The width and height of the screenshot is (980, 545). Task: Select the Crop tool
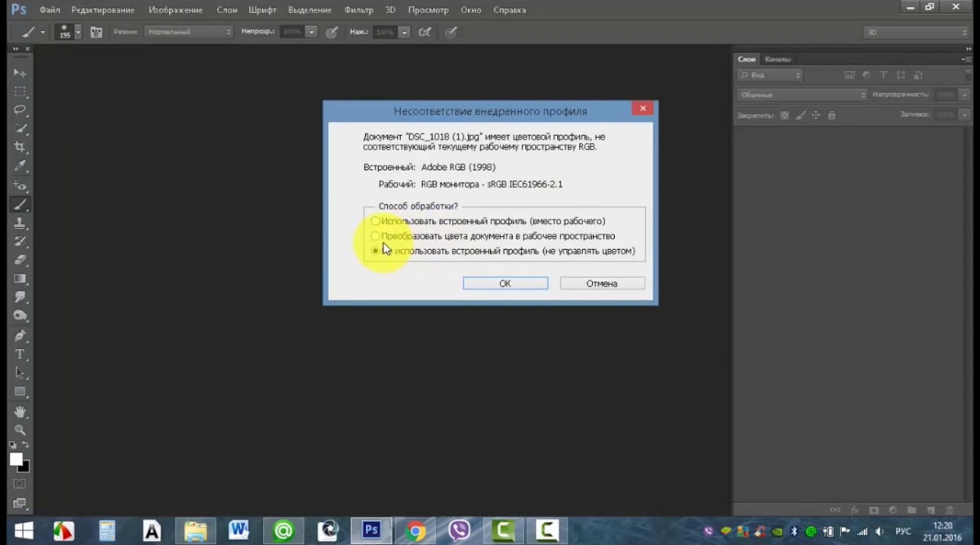(x=20, y=148)
